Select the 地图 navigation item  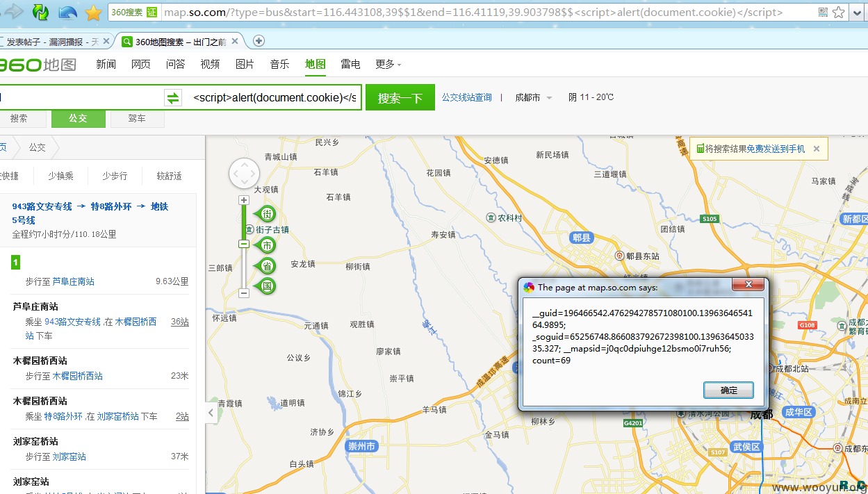[315, 64]
